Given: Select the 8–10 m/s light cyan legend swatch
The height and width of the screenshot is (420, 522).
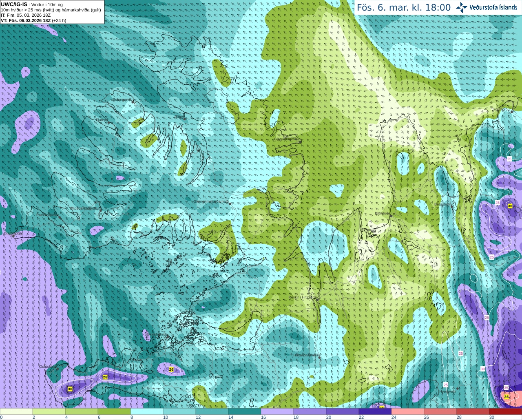Looking at the screenshot, I should pos(147,411).
